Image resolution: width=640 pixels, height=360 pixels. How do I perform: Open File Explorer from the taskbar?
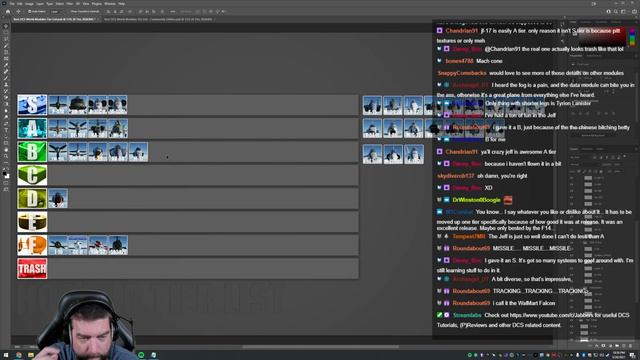[31, 355]
